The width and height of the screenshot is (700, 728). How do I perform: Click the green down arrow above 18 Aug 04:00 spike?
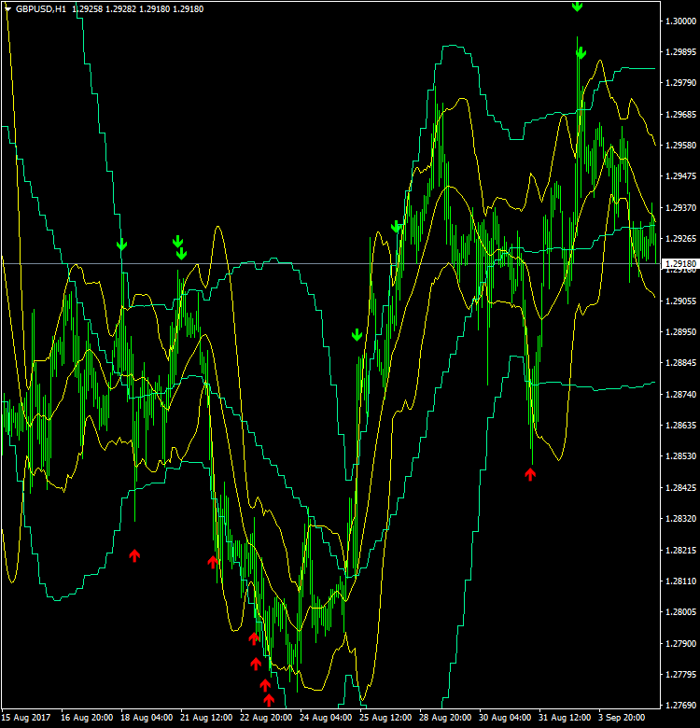coord(121,245)
